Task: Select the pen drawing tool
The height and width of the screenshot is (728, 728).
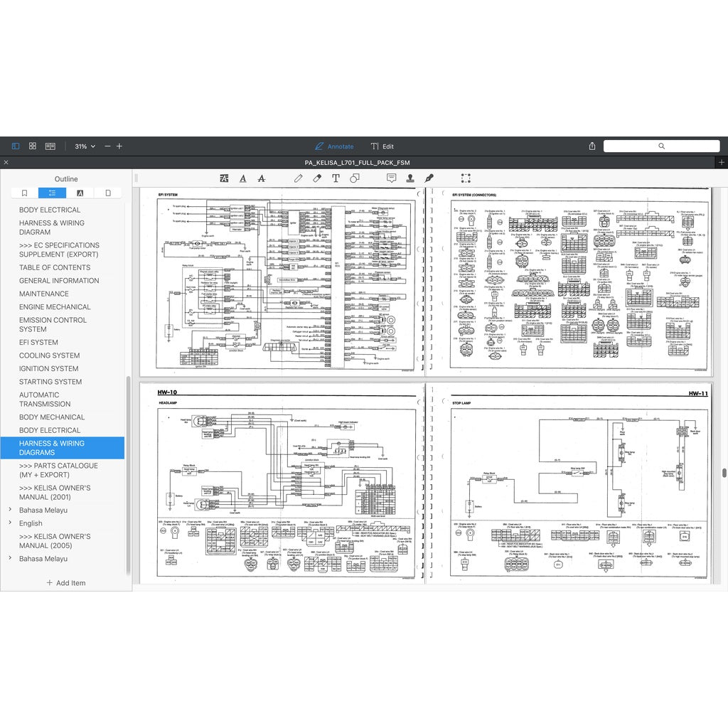Action: pyautogui.click(x=298, y=178)
